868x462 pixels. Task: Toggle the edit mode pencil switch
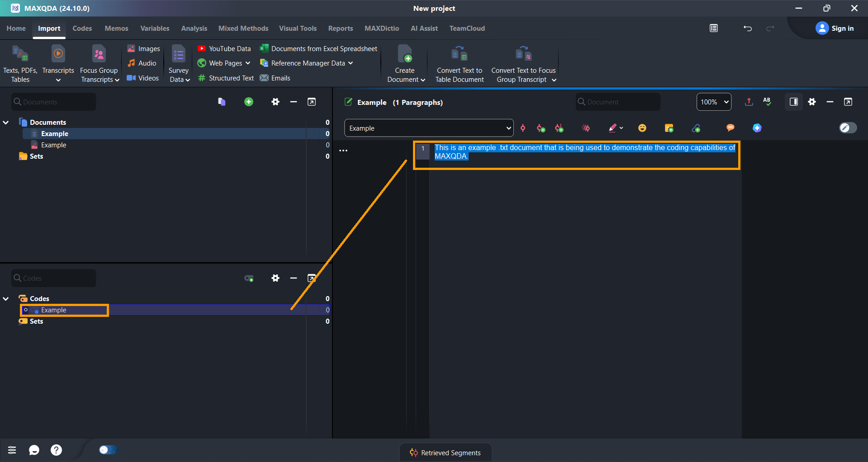pyautogui.click(x=848, y=128)
